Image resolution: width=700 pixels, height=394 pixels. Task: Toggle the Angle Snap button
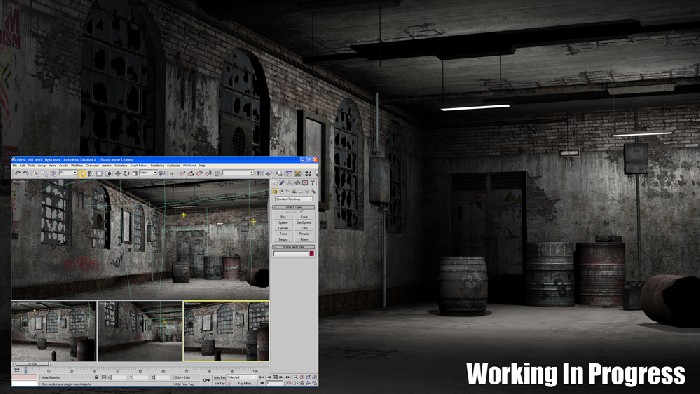pos(191,173)
